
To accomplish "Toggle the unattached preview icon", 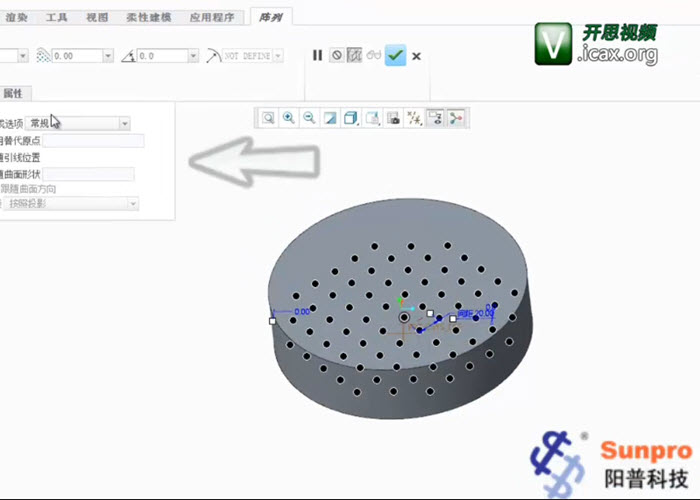I will [x=354, y=55].
